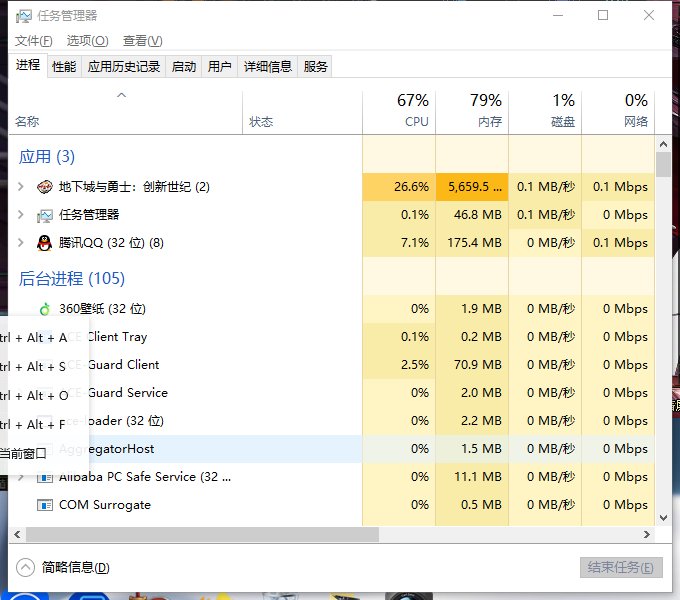Select the 应用 (3) group header

click(x=47, y=157)
